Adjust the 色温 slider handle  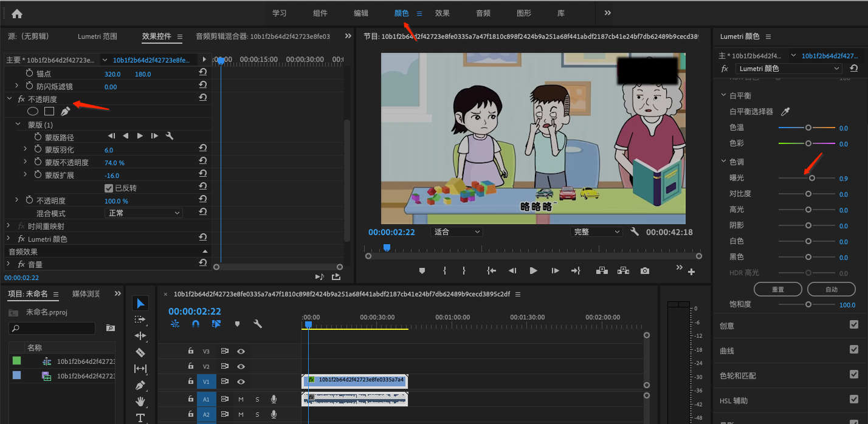pos(808,128)
